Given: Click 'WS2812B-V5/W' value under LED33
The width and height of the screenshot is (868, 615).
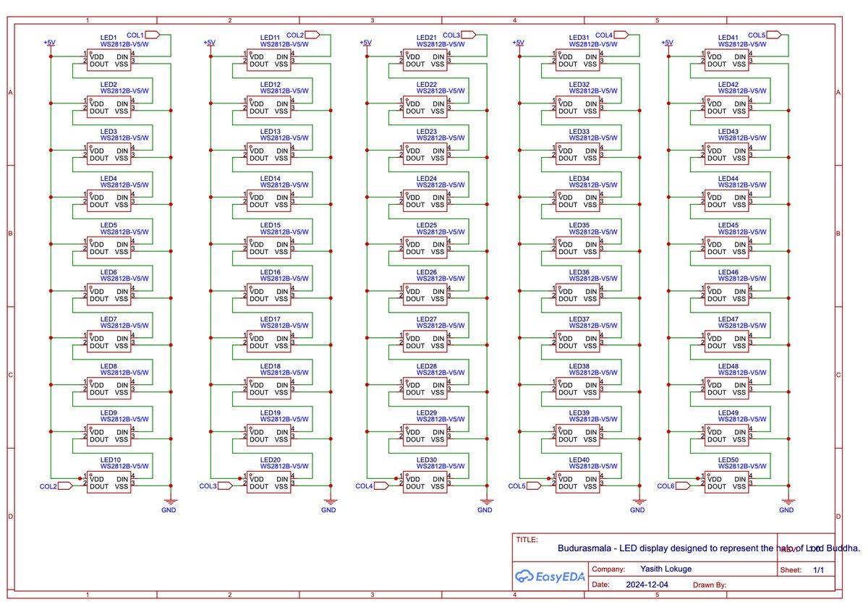Looking at the screenshot, I should point(593,138).
